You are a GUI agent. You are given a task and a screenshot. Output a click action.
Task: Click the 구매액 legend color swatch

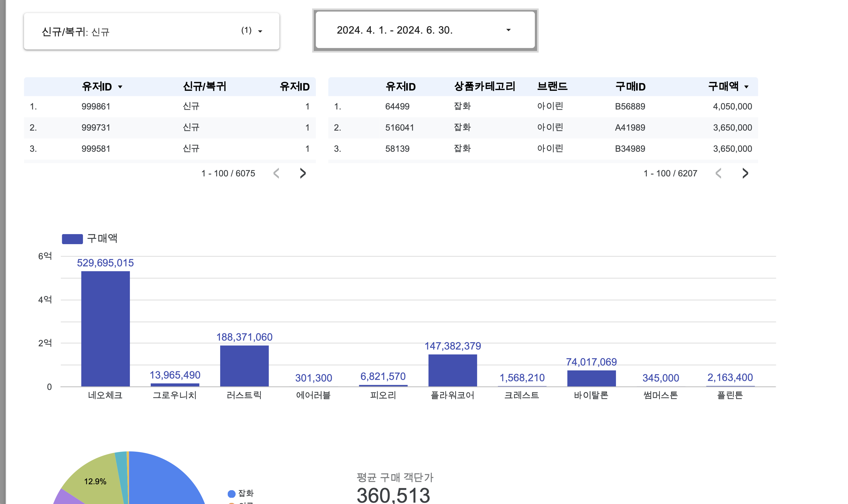tap(72, 239)
